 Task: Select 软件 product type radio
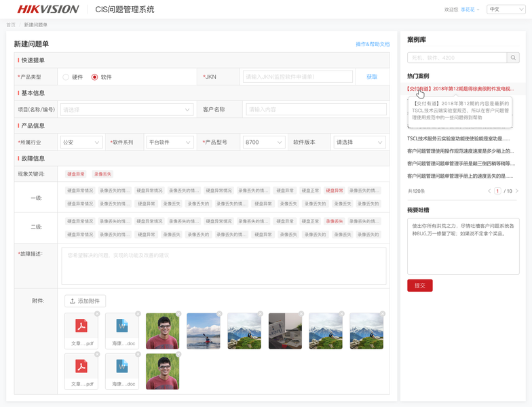(x=95, y=77)
